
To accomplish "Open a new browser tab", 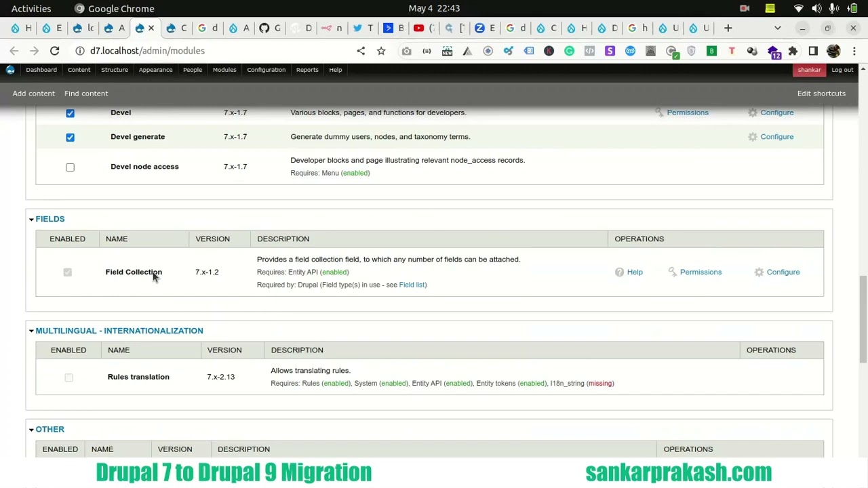I will point(728,28).
